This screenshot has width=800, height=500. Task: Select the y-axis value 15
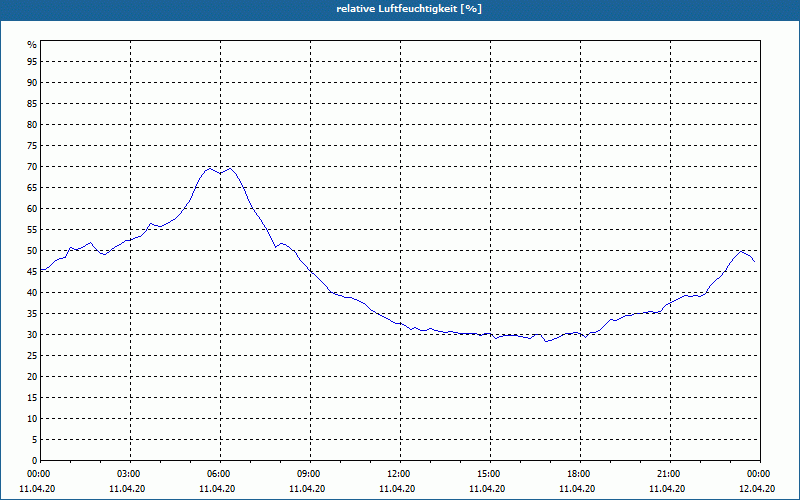pos(32,398)
